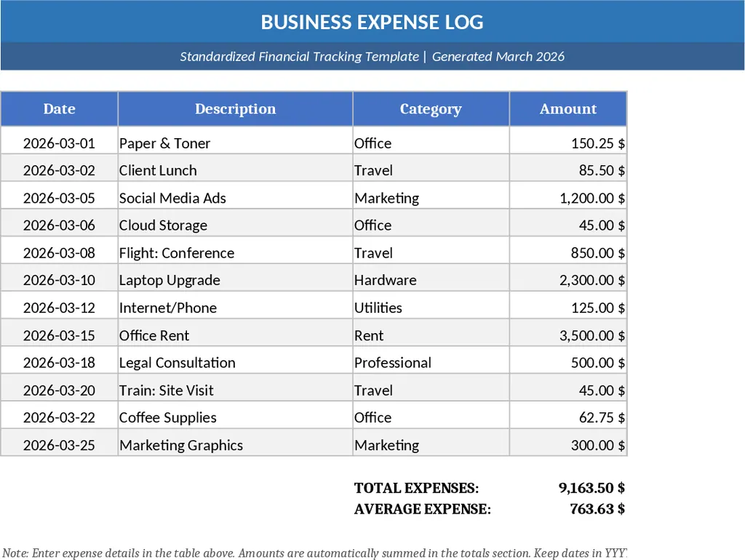Screen dimensions: 745x560
Task: Select the Standardized Financial Tracking Template subtitle
Action: pos(372,56)
